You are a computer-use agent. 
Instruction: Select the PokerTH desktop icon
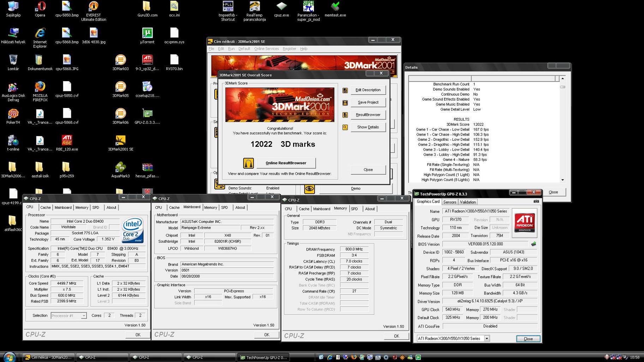(x=13, y=116)
